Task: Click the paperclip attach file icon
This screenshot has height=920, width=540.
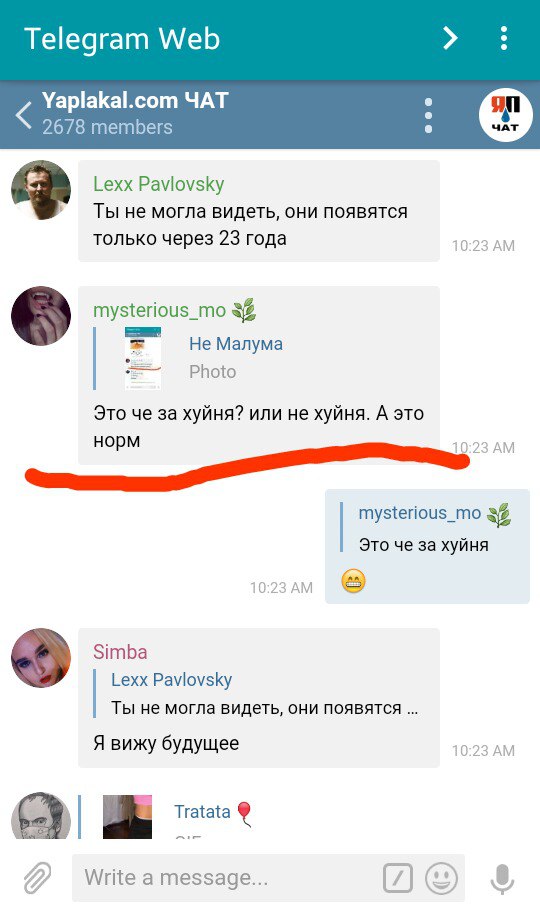Action: (x=38, y=878)
